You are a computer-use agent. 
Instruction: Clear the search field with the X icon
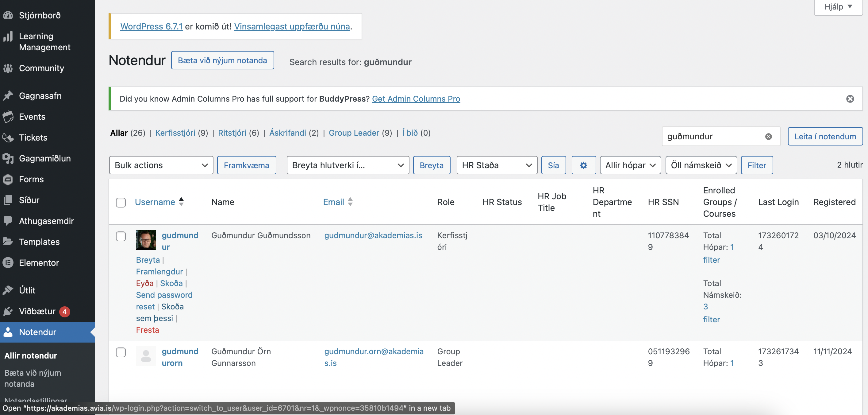768,137
